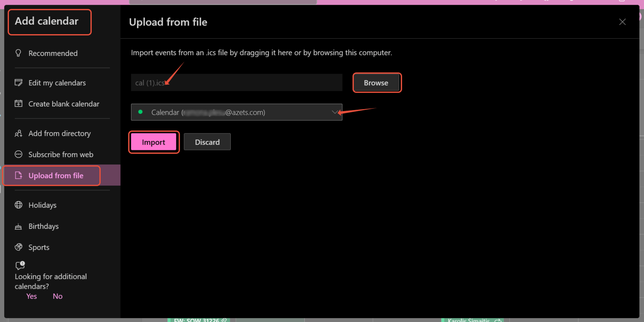Image resolution: width=644 pixels, height=322 pixels.
Task: Click the cal (1).ics file name field
Action: (236, 82)
